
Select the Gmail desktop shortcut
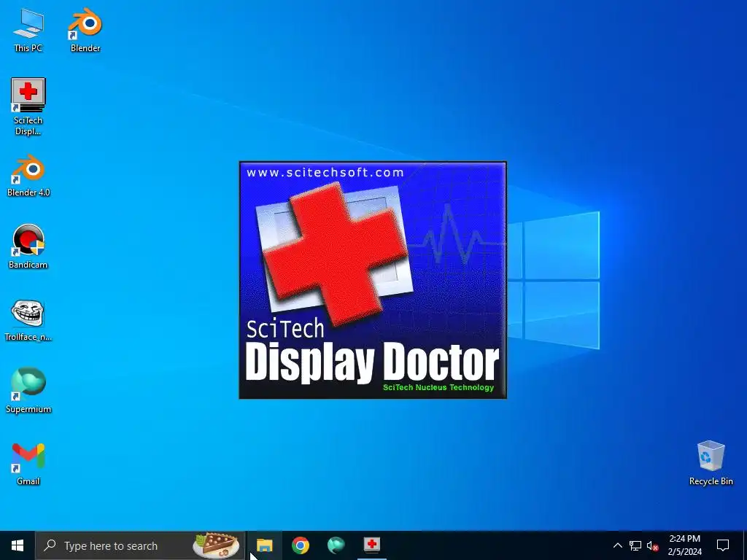pos(28,464)
